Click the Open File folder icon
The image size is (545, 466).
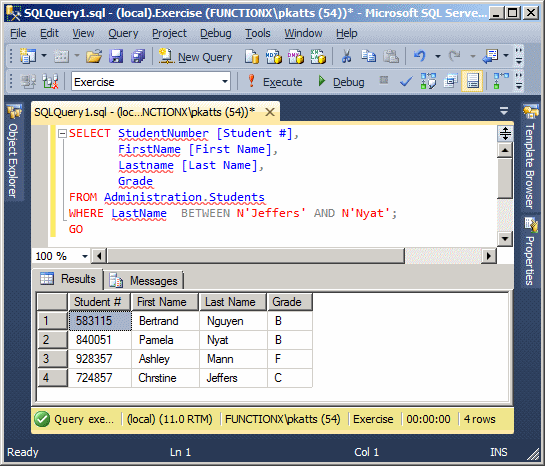(x=94, y=56)
